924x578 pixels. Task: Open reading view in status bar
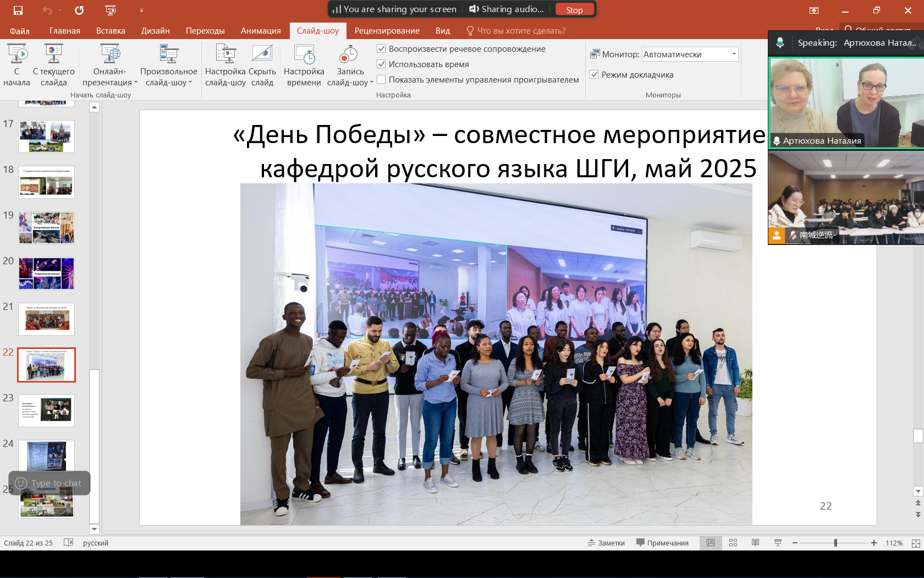[x=755, y=543]
